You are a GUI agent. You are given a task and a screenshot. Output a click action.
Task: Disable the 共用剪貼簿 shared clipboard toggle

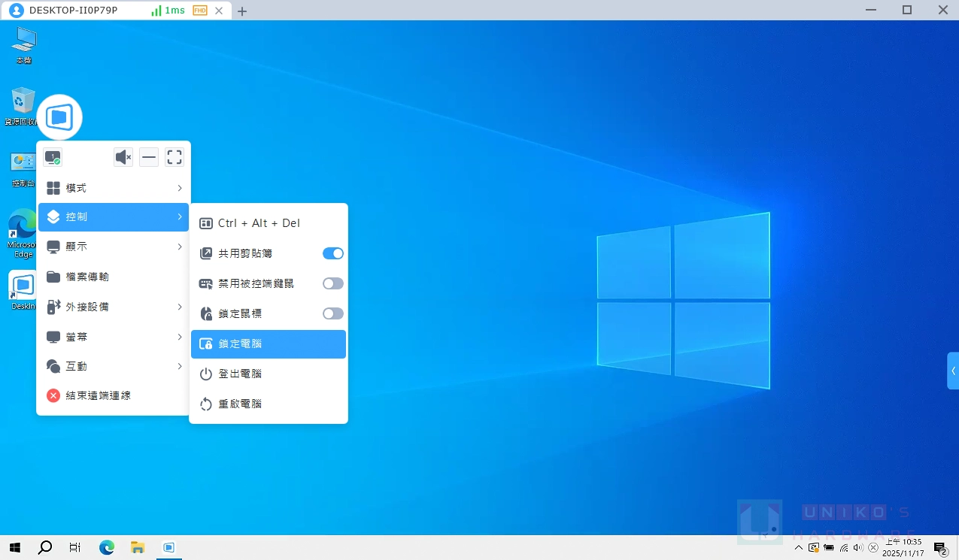click(x=332, y=253)
